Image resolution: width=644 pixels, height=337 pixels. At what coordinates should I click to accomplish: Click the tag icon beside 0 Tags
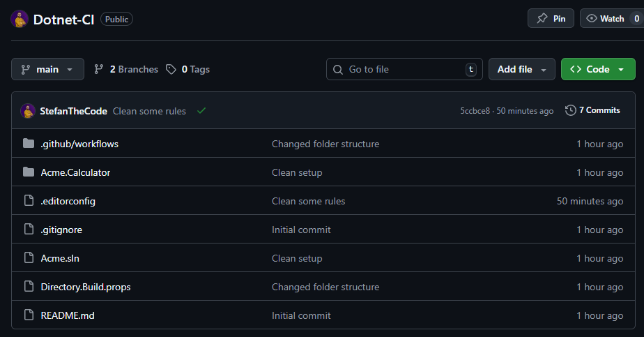[x=171, y=69]
